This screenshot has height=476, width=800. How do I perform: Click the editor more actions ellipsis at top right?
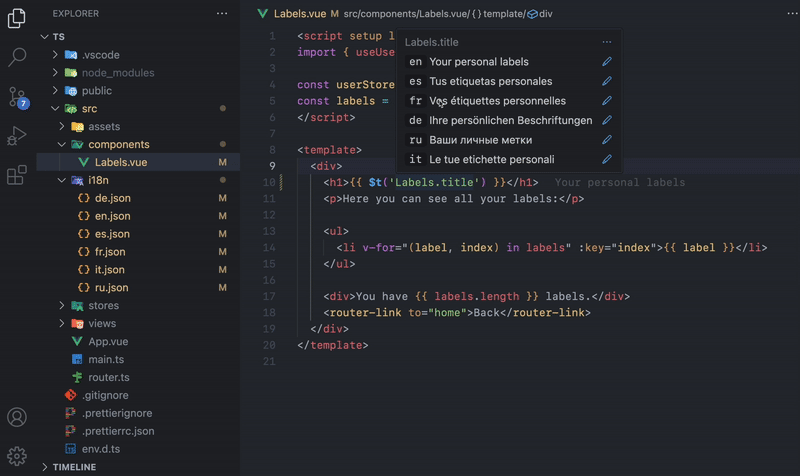792,14
